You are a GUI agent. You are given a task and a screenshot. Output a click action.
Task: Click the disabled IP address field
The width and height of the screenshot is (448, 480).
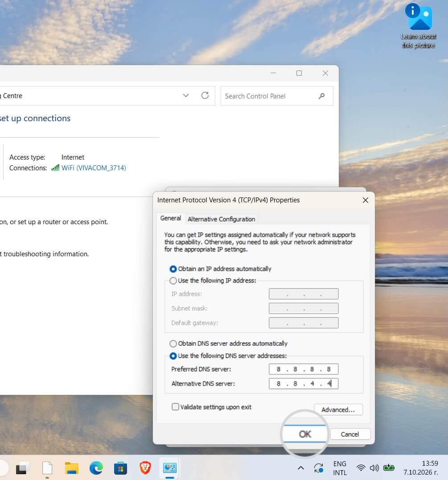[304, 294]
